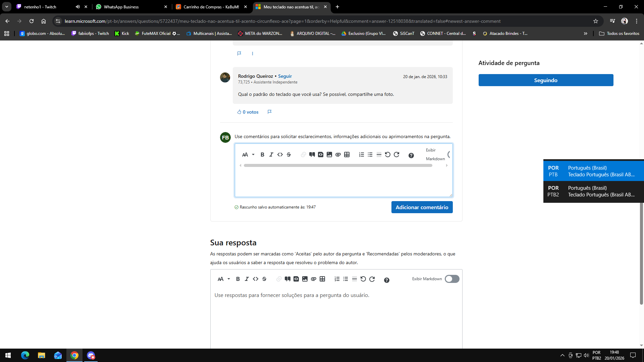Click the undo icon in the answer editor
Viewport: 644px width, 362px height.
coord(363,279)
